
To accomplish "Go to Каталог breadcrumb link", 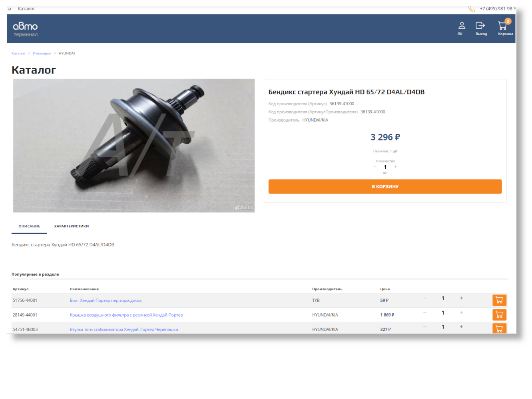I will [18, 53].
